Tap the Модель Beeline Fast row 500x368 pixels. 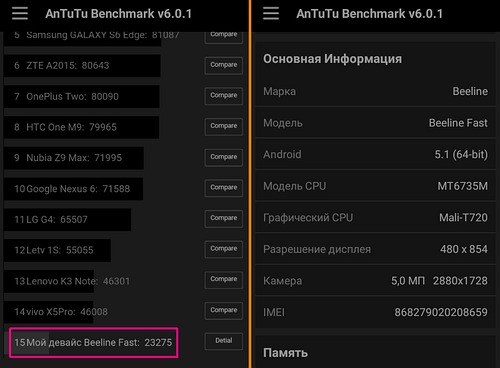point(376,123)
